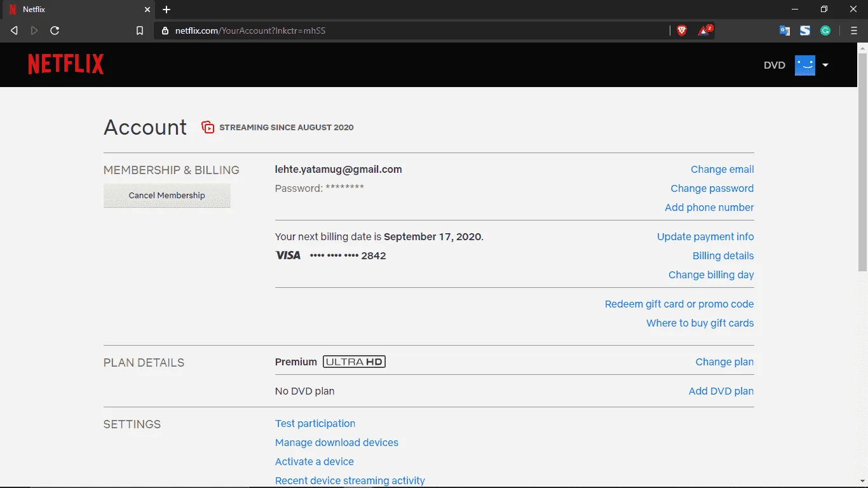The height and width of the screenshot is (488, 868).
Task: Select the Netflix browser tab
Action: pos(78,10)
